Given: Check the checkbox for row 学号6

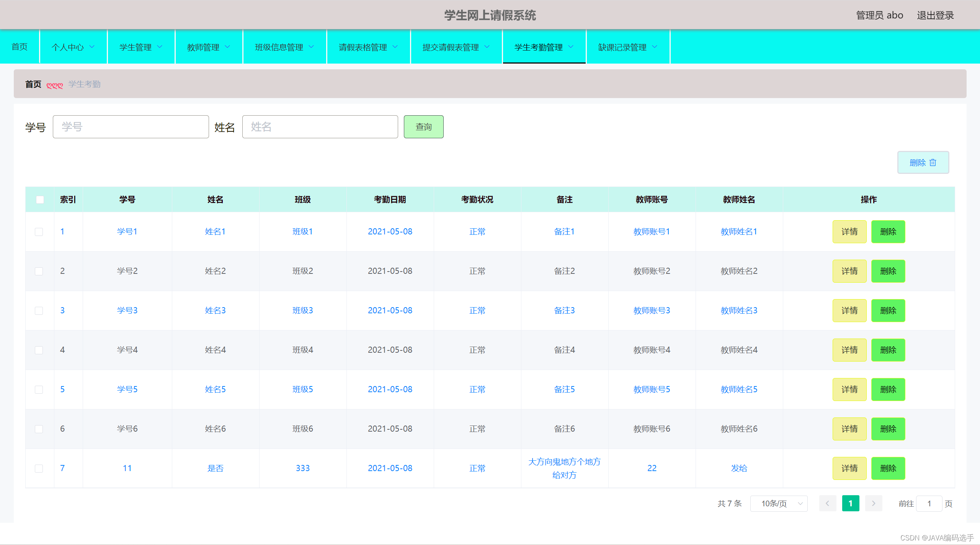Looking at the screenshot, I should [x=39, y=429].
